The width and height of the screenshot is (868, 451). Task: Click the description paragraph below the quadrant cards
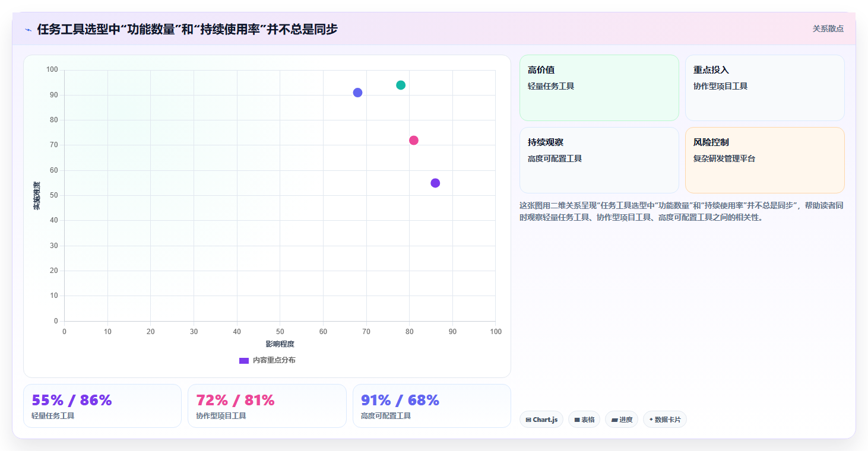(x=682, y=211)
